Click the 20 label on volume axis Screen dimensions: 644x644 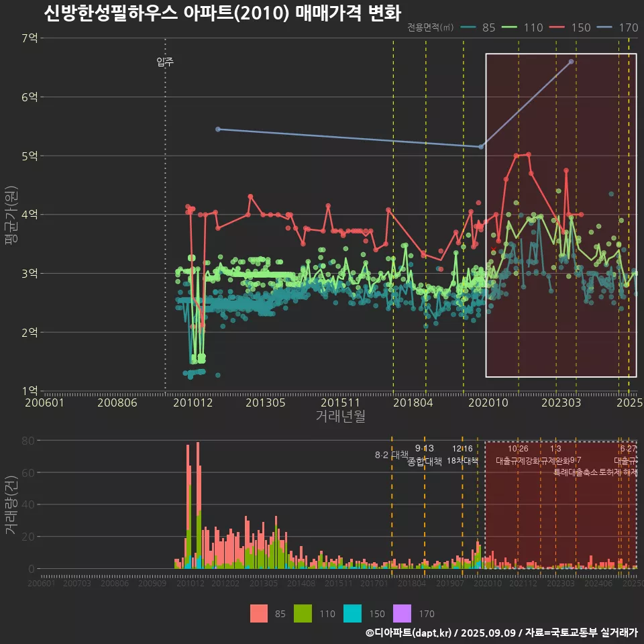click(28, 537)
